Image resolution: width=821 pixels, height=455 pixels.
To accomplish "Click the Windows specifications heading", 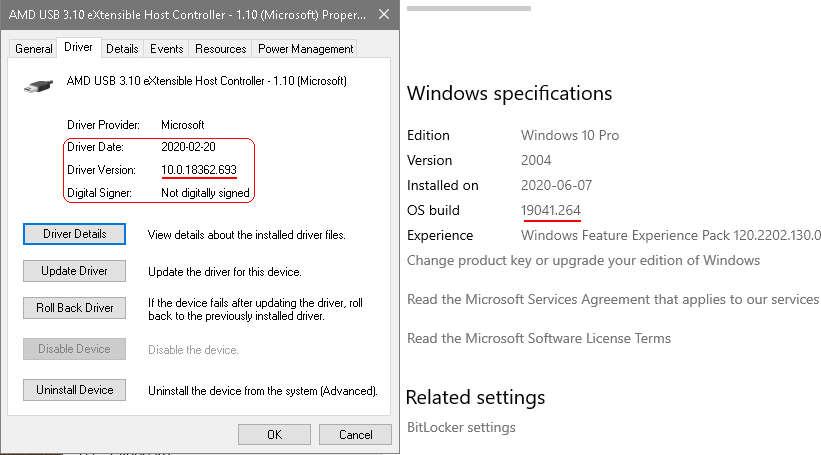I will point(509,93).
